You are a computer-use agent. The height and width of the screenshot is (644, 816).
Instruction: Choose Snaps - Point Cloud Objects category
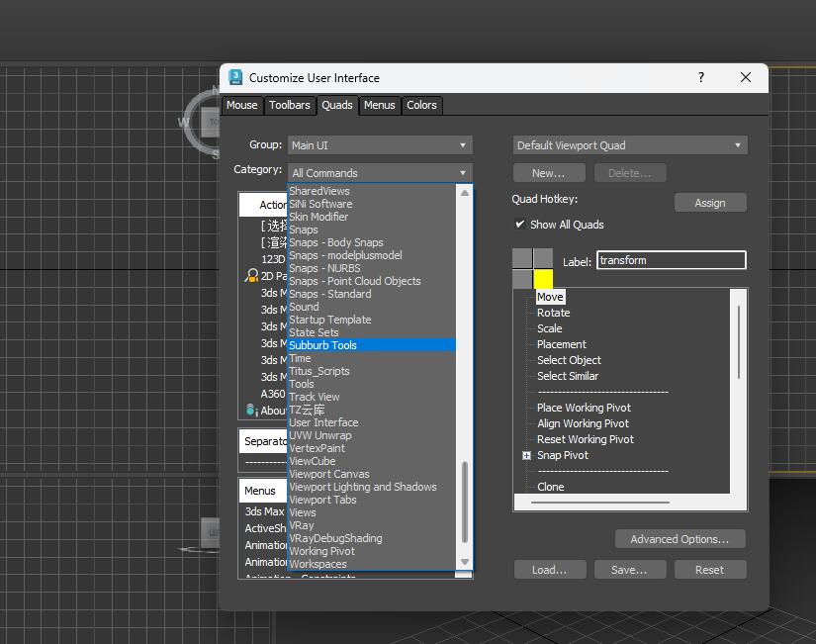pos(372,281)
